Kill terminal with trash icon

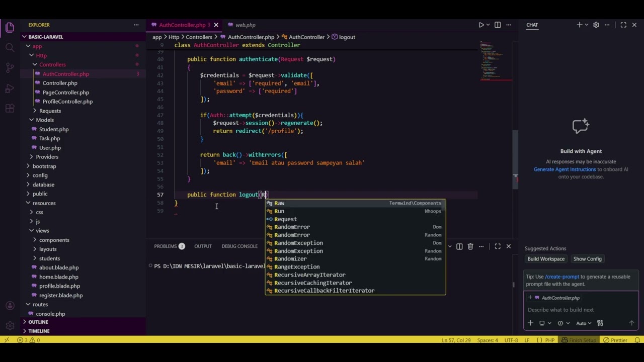pyautogui.click(x=470, y=246)
